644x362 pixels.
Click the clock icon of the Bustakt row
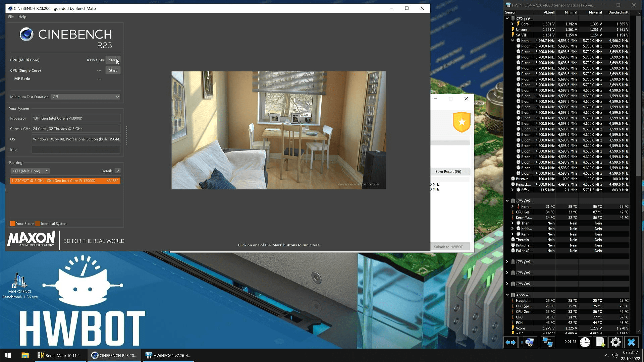pyautogui.click(x=513, y=179)
